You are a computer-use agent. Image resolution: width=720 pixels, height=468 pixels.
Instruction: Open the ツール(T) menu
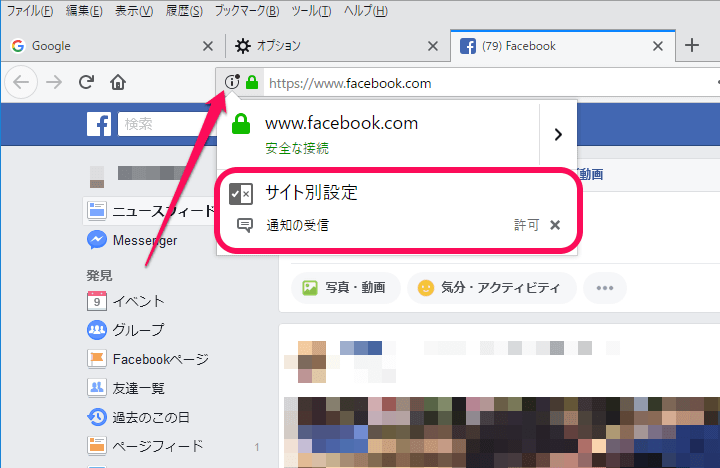click(x=311, y=11)
